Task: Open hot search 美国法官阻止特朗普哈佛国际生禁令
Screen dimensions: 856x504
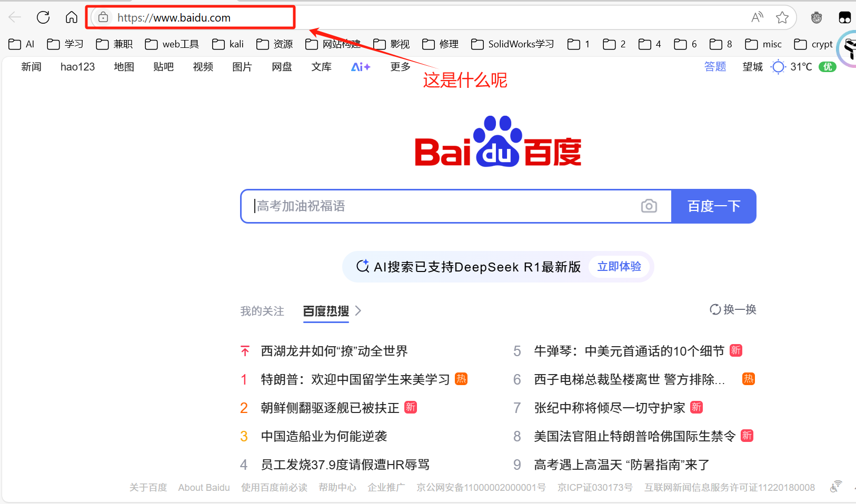Action: pyautogui.click(x=635, y=436)
